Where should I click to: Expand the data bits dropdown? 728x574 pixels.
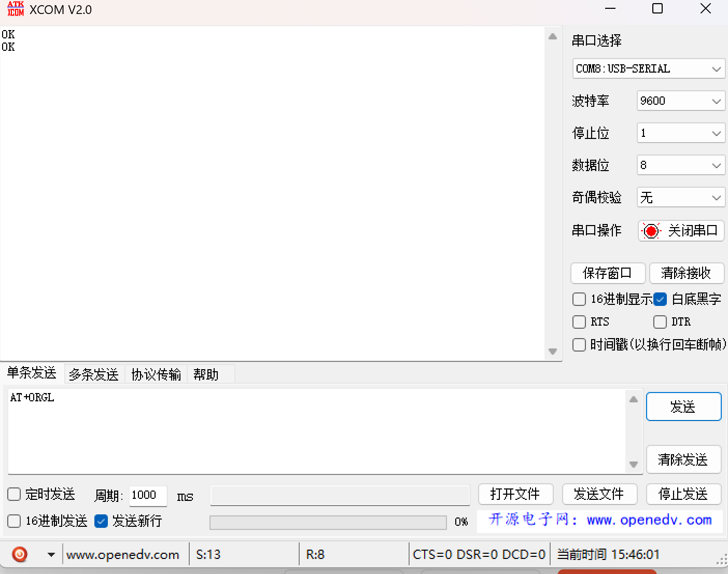tap(681, 165)
